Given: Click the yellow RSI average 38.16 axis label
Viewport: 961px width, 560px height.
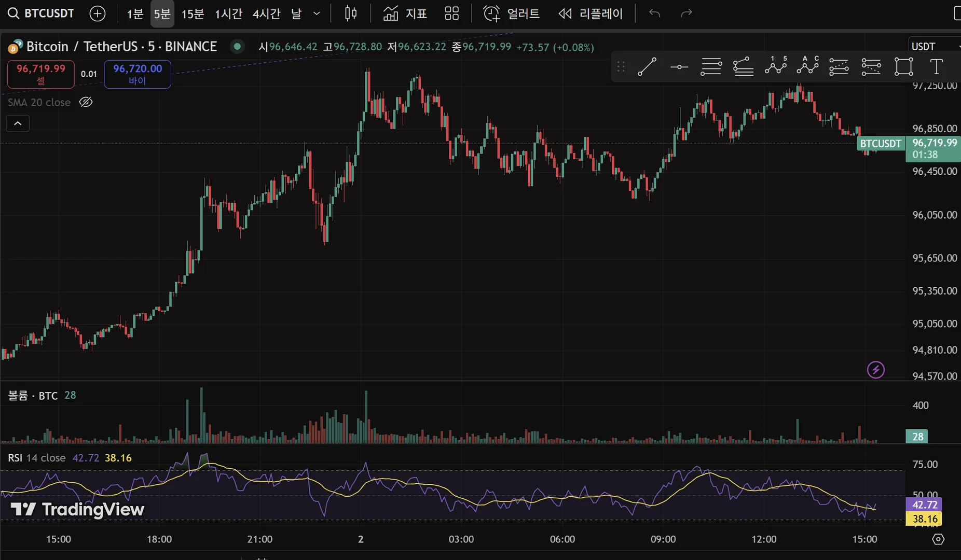Looking at the screenshot, I should coord(924,519).
